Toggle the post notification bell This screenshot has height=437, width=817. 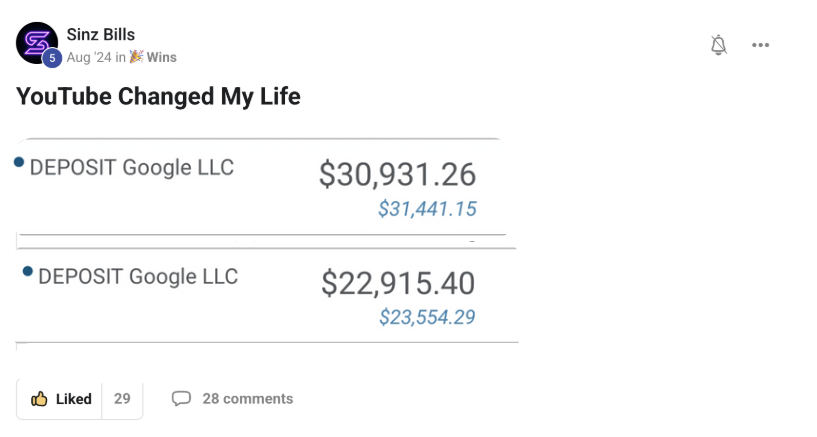coord(718,45)
